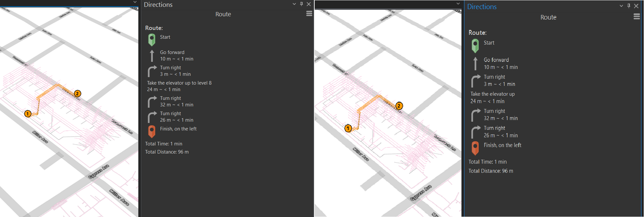
Task: Select 'Take the elevator up' step in right pane
Action: (x=492, y=94)
